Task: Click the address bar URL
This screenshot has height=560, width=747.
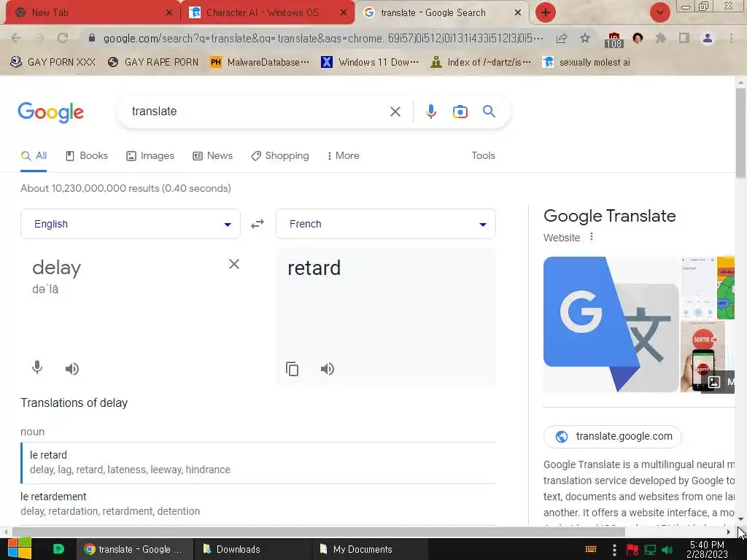Action: tap(323, 38)
